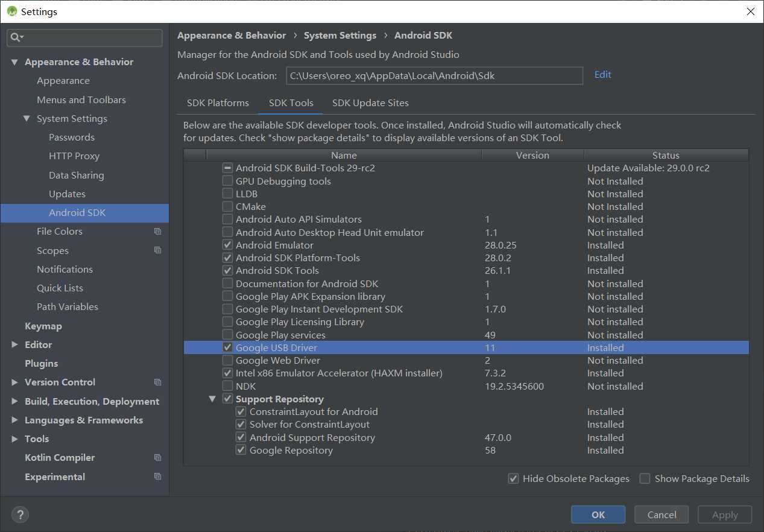Uncheck Google USB Driver checkbox
The height and width of the screenshot is (532, 764).
[227, 347]
